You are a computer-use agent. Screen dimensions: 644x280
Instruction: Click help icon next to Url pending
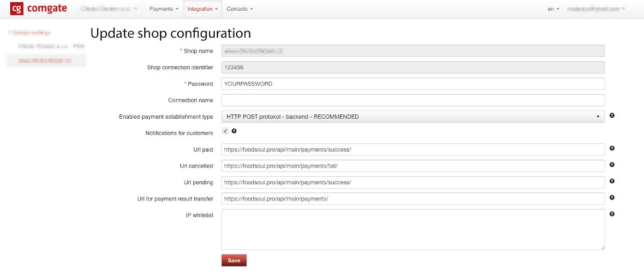[612, 181]
